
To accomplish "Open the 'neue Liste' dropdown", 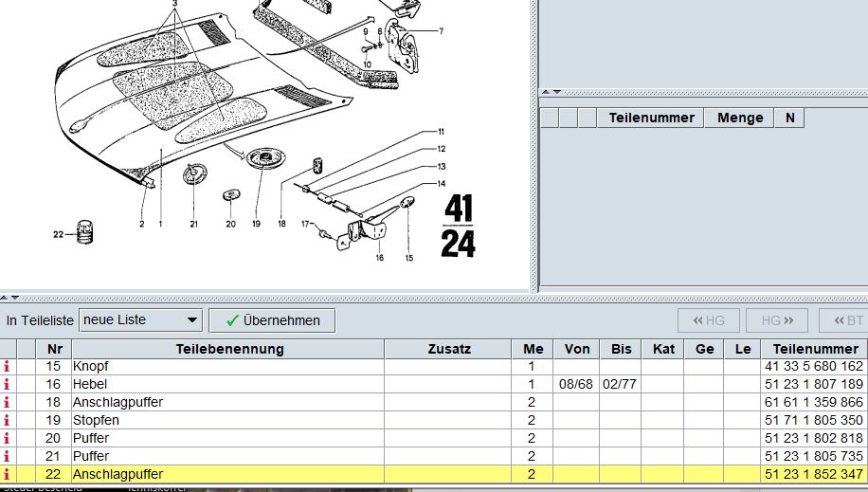I will 141,320.
